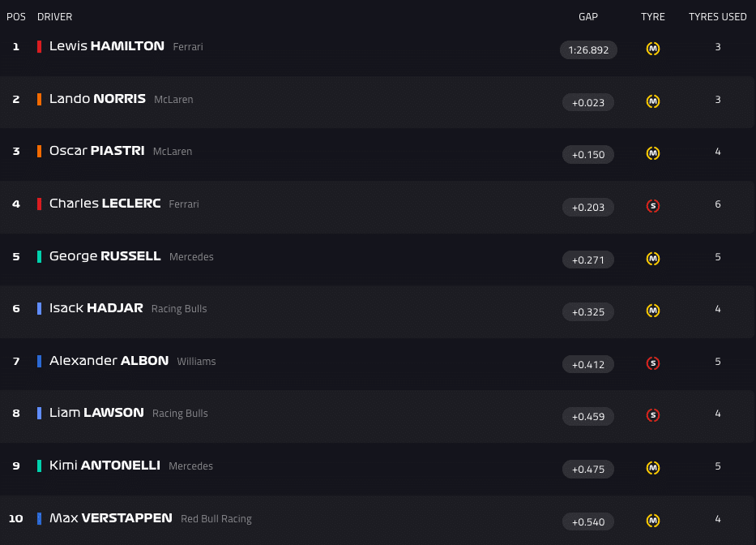The width and height of the screenshot is (756, 545).
Task: Click Lawson's soft tyre icon
Action: (653, 415)
